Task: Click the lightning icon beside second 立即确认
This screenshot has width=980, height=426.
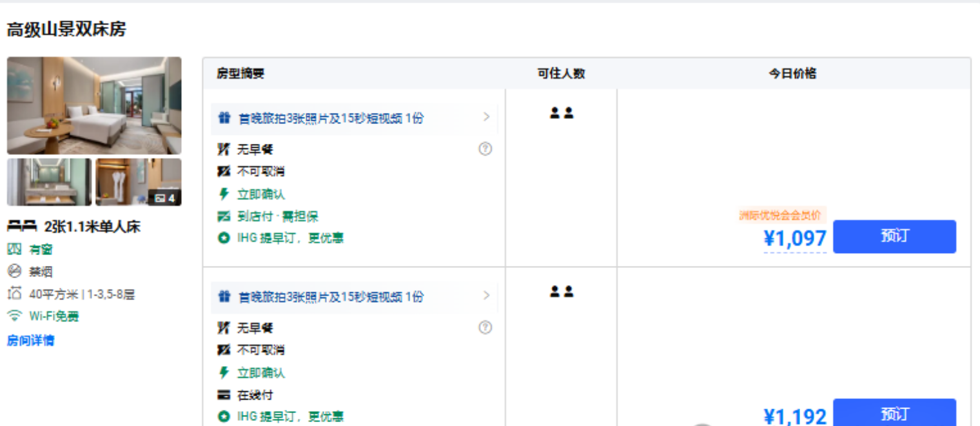Action: (x=224, y=372)
